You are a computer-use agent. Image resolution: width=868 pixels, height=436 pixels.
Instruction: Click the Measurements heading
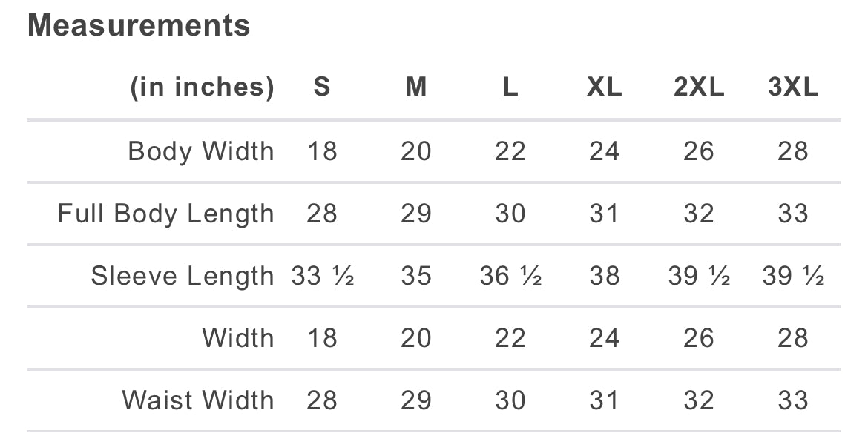coord(139,26)
